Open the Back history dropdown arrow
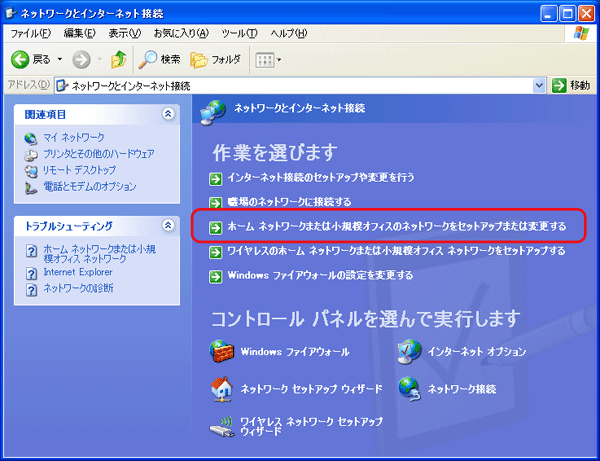The width and height of the screenshot is (600, 461). 60,59
